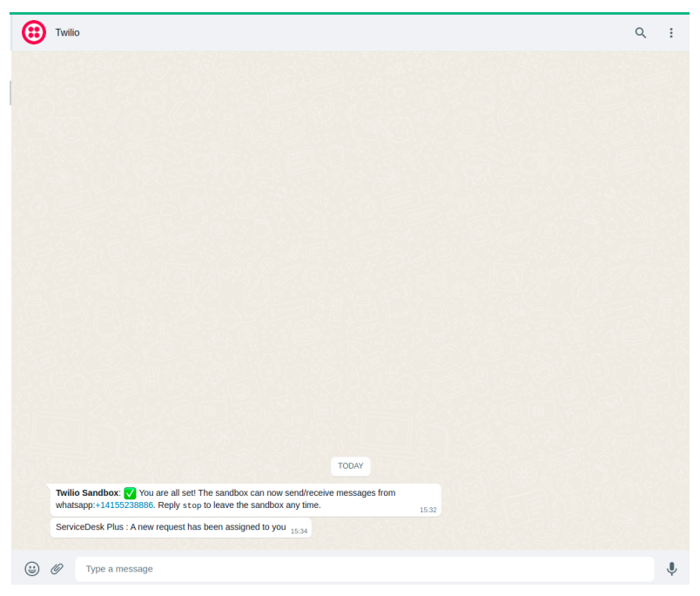
Task: Open the +14155238886 phone number link
Action: (x=124, y=505)
